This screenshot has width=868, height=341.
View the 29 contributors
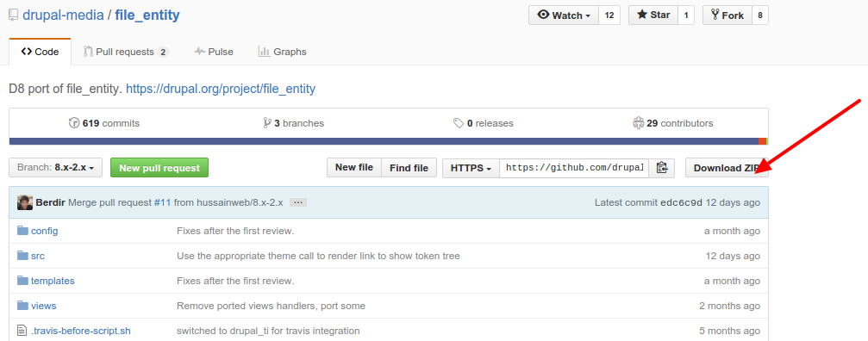(673, 123)
